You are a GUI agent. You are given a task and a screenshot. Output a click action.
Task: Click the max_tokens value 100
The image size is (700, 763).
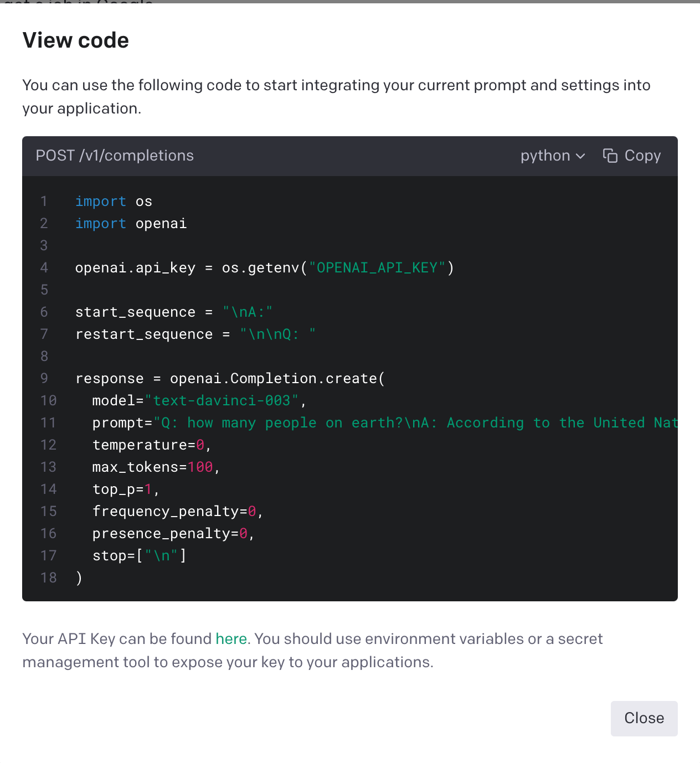[x=200, y=467]
